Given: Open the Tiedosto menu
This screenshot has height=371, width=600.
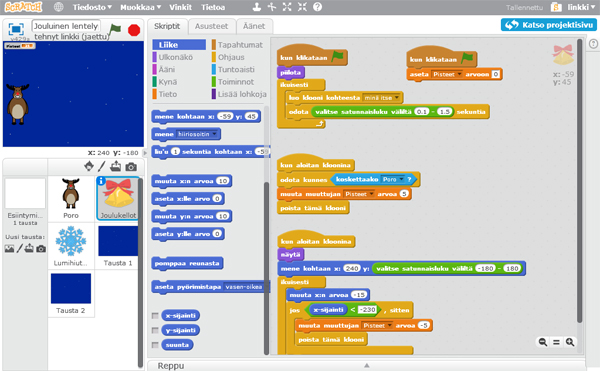Looking at the screenshot, I should coord(92,7).
